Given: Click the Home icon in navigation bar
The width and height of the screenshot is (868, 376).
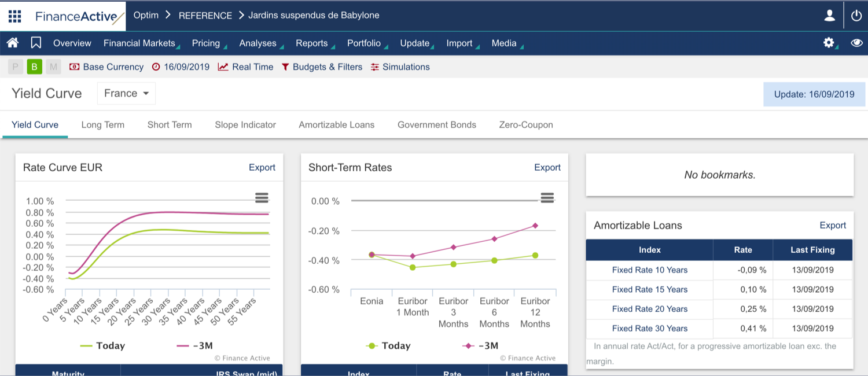Looking at the screenshot, I should [13, 43].
